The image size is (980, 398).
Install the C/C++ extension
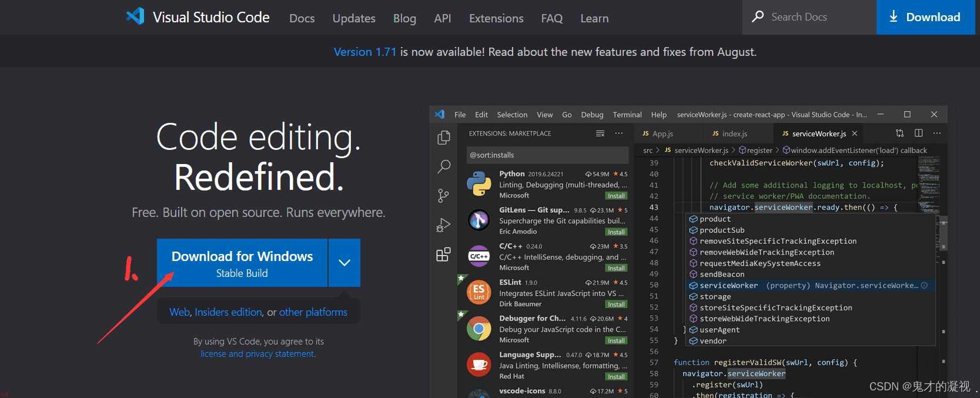pyautogui.click(x=616, y=268)
